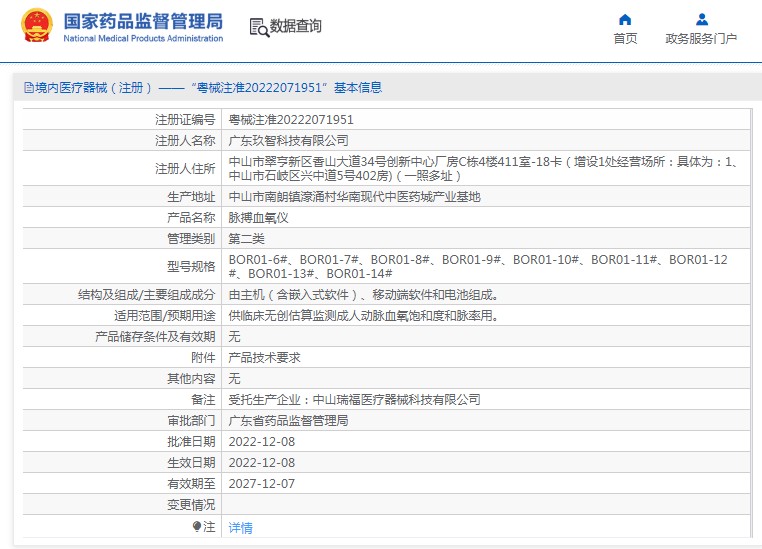Screen dimensions: 762x549
Task: Click 国家药品监督管理局 site title
Action: click(143, 21)
